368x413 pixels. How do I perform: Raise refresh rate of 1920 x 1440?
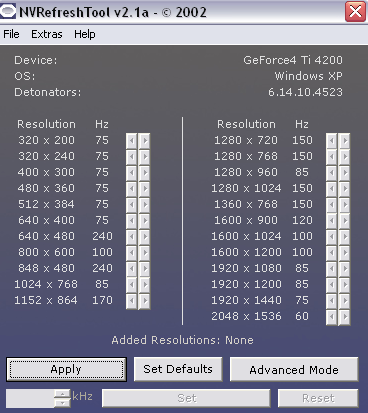pos(344,301)
